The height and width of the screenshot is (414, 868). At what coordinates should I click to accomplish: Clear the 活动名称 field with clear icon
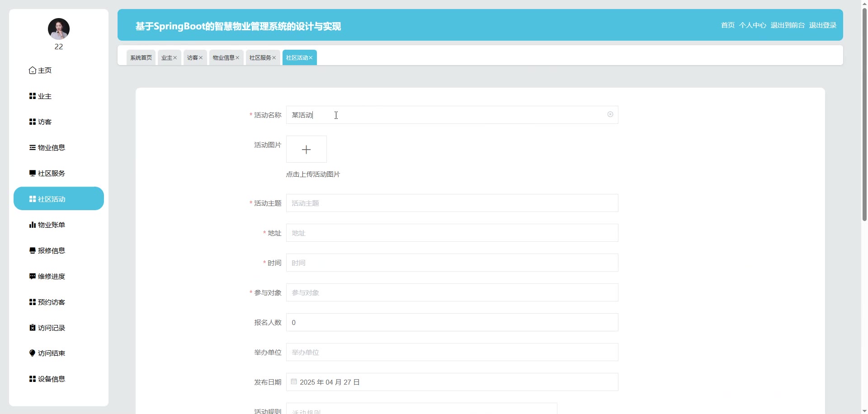(610, 115)
